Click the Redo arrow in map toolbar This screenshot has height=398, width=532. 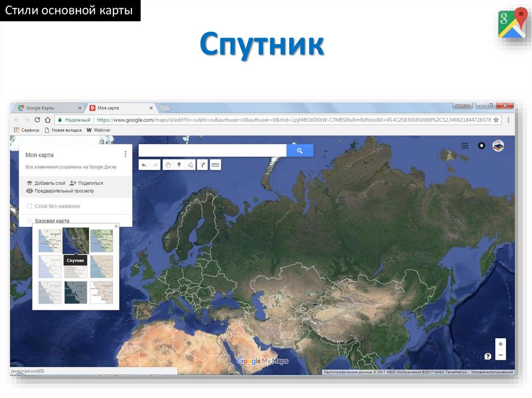(x=155, y=165)
